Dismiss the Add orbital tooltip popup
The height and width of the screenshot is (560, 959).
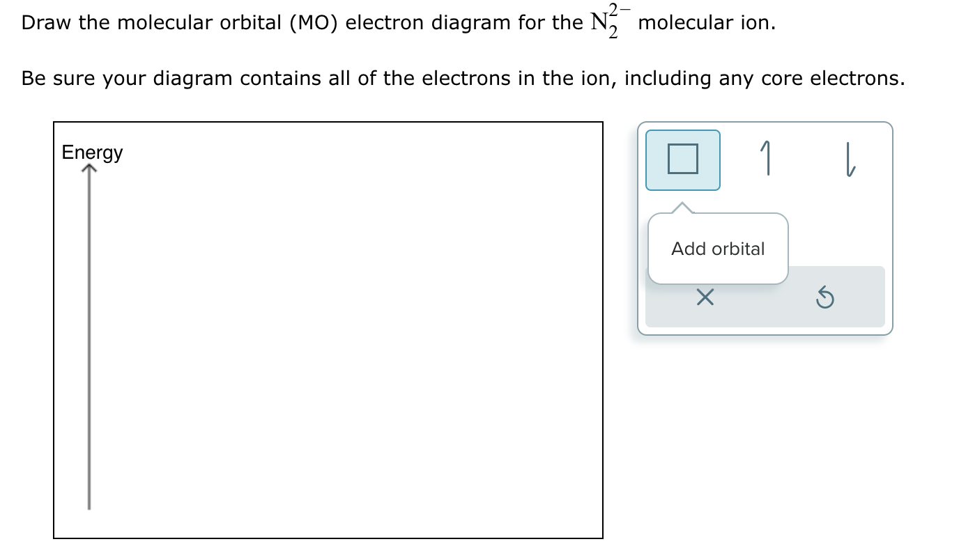point(717,249)
